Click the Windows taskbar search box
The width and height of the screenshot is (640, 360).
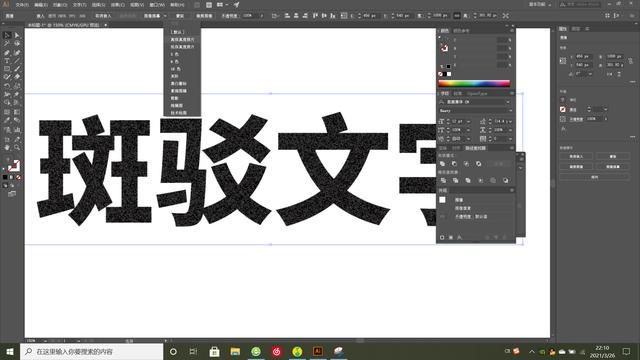coord(91,351)
